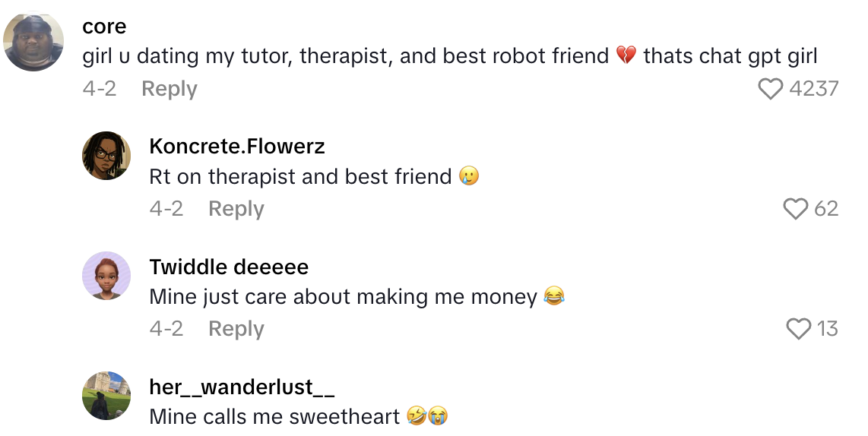Reply to Koncrete.Flowerz's comment
The width and height of the screenshot is (868, 436).
pos(236,209)
